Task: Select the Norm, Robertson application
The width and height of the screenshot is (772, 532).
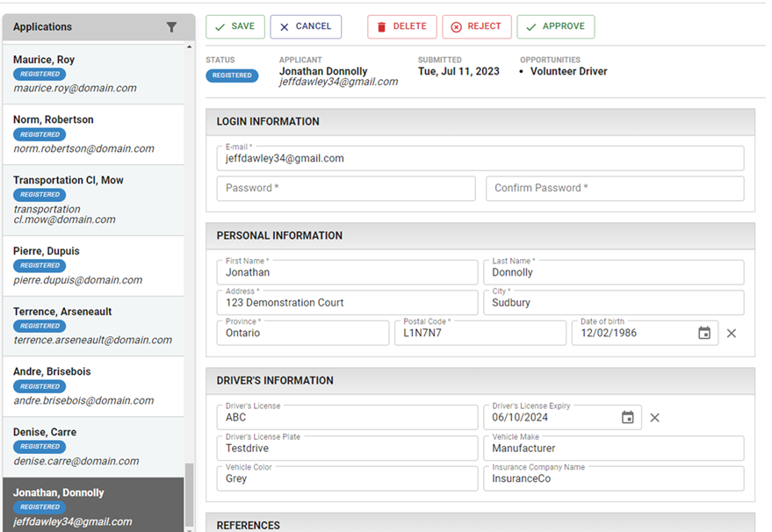Action: pos(94,134)
